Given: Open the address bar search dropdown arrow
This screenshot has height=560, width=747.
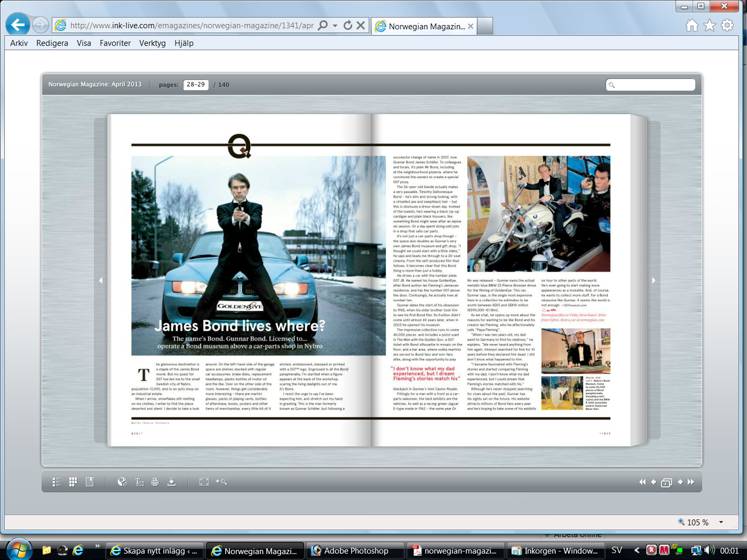Looking at the screenshot, I should point(335,26).
